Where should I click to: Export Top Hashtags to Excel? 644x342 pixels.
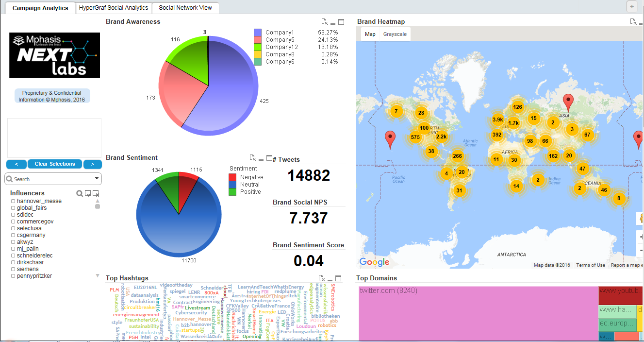click(x=322, y=278)
